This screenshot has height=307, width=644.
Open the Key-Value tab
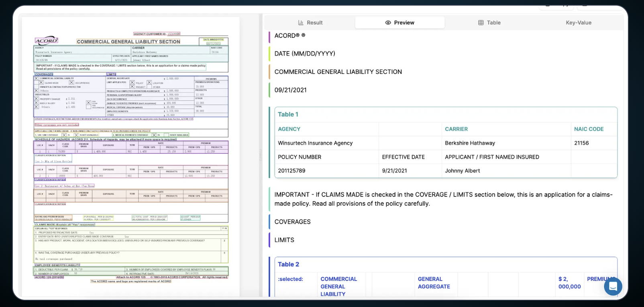click(x=579, y=23)
